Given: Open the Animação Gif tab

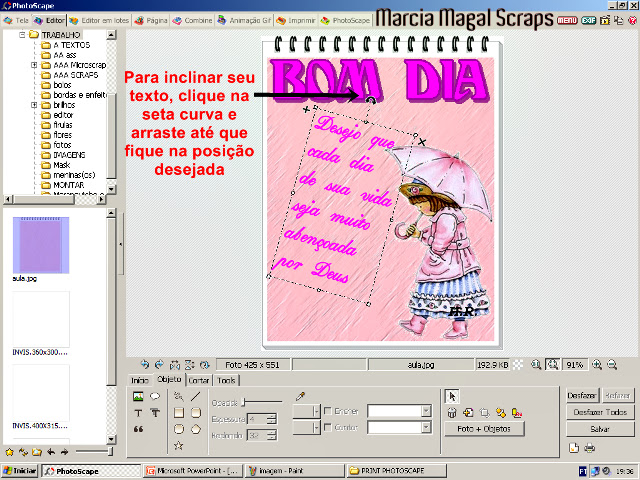Looking at the screenshot, I should coord(244,20).
